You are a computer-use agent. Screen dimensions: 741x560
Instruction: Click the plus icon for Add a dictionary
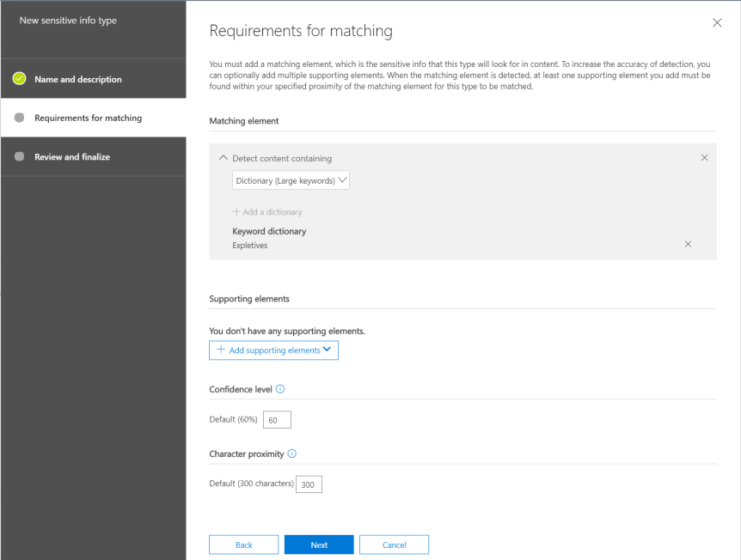[236, 211]
